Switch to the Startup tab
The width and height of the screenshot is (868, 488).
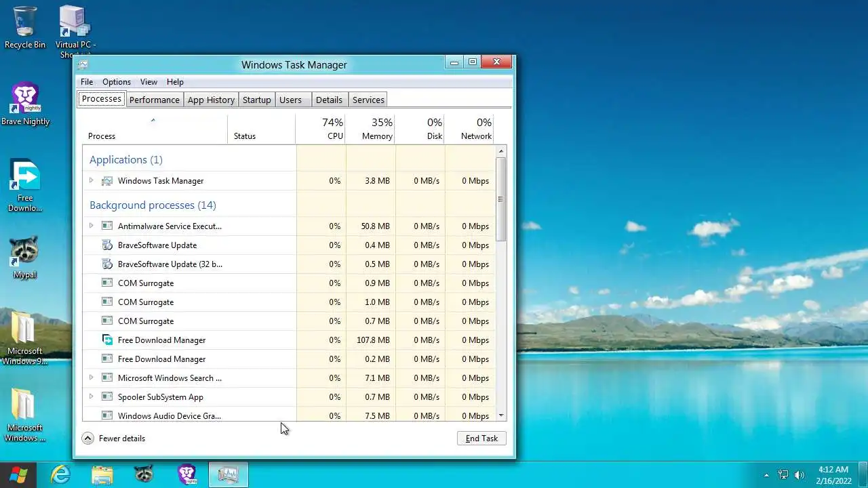(257, 100)
